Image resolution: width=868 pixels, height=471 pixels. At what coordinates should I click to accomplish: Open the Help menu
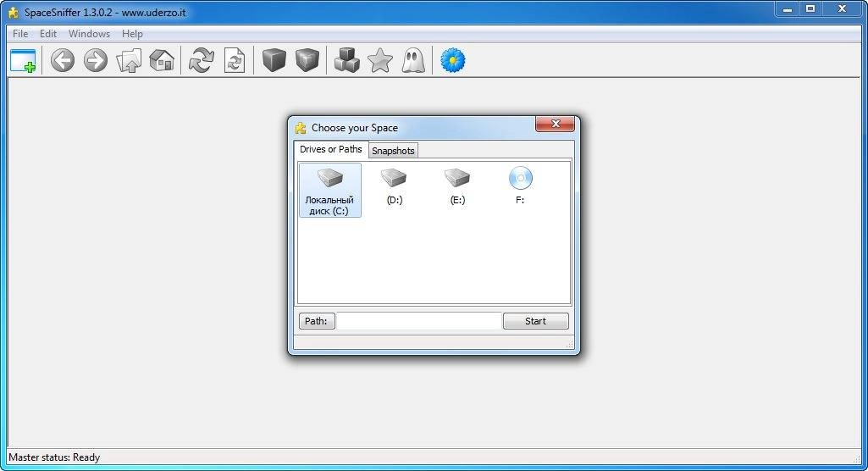(132, 34)
